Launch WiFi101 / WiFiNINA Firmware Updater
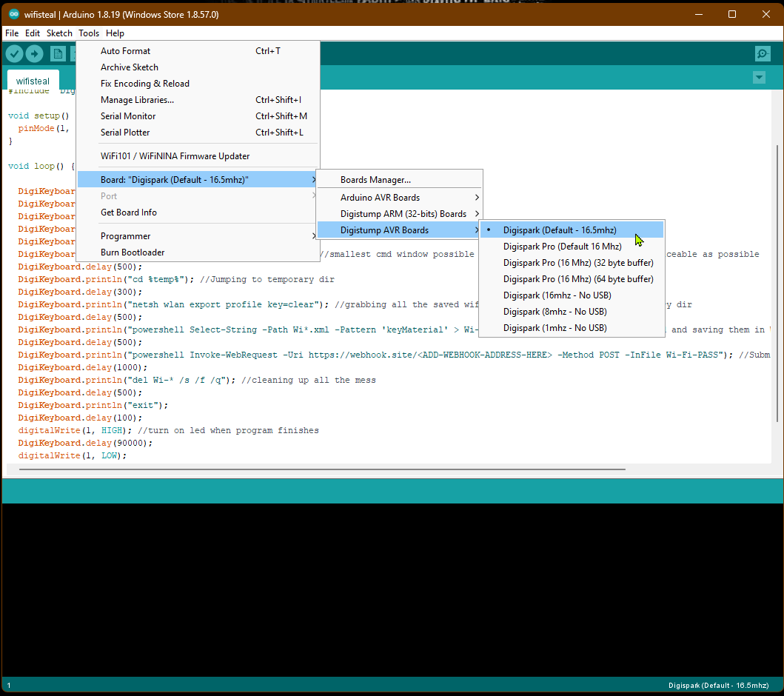784x696 pixels. click(198, 156)
